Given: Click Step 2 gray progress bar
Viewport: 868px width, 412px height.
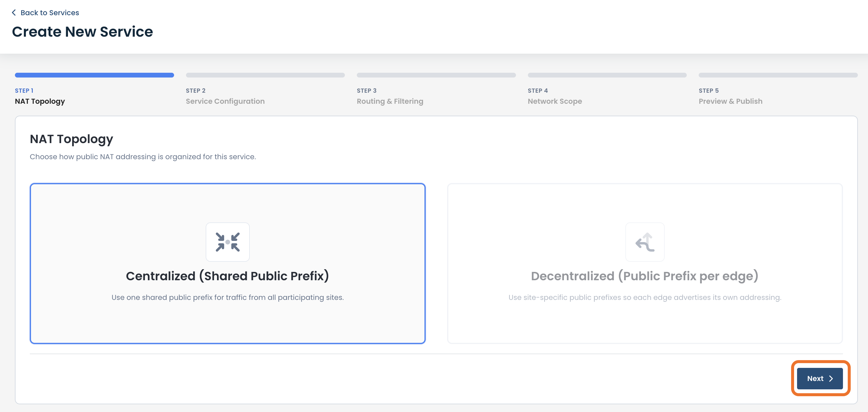Looking at the screenshot, I should (265, 75).
